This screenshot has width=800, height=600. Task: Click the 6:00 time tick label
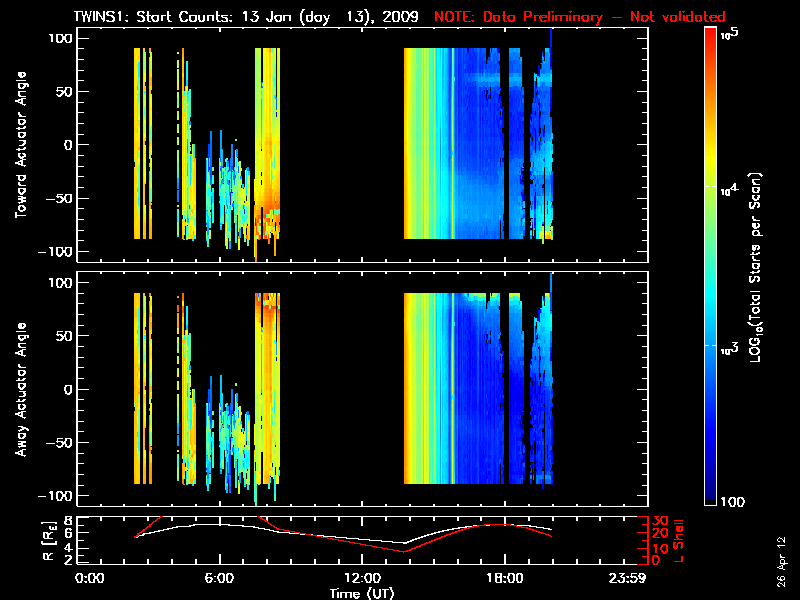pyautogui.click(x=219, y=578)
